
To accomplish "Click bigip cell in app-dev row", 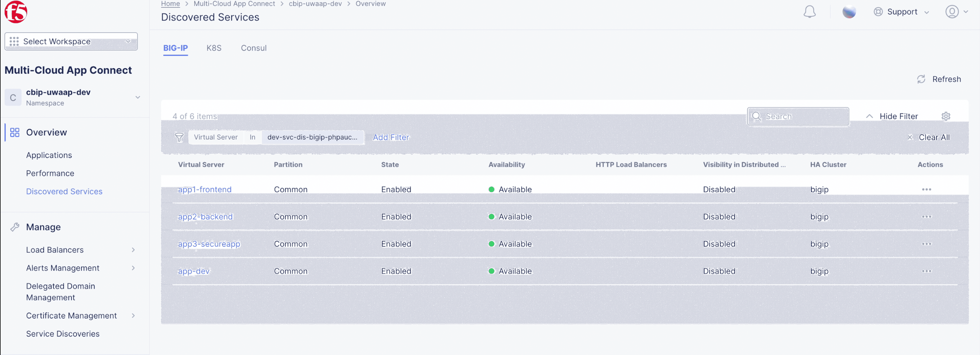I will point(819,271).
